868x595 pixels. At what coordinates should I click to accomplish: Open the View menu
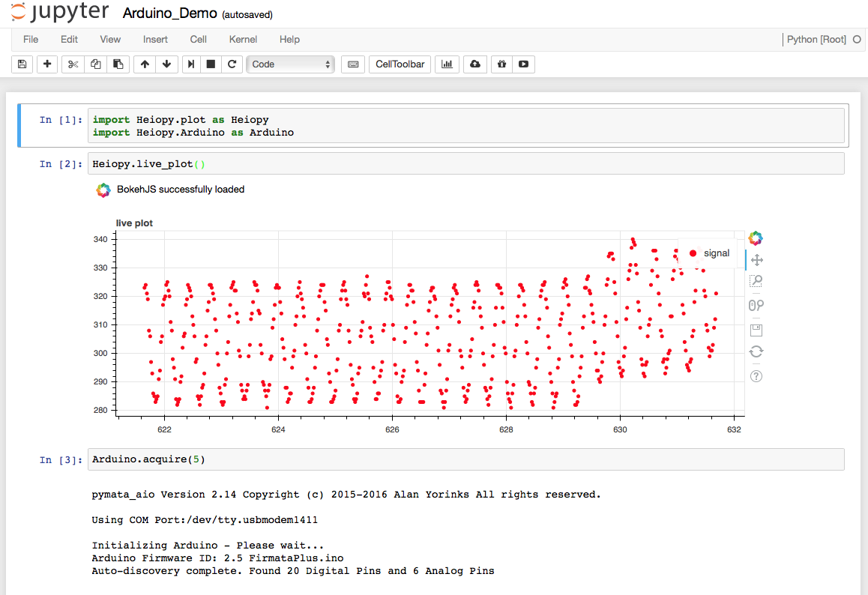[x=110, y=39]
